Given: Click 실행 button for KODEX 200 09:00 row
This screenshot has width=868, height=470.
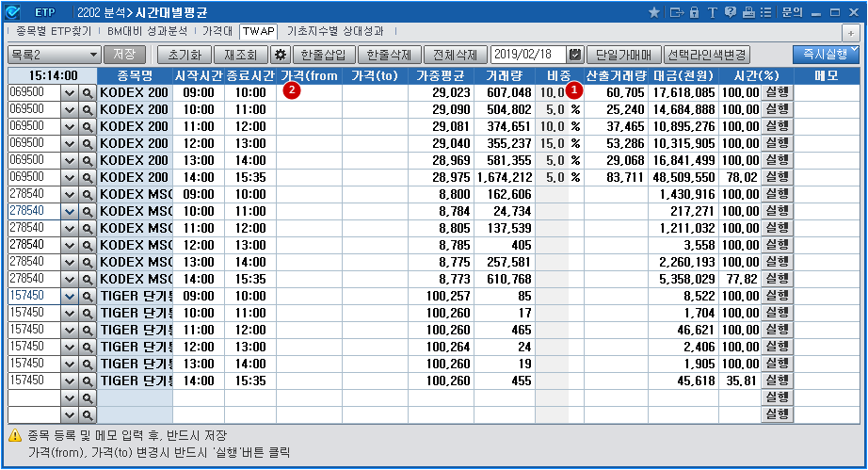Looking at the screenshot, I should (777, 93).
